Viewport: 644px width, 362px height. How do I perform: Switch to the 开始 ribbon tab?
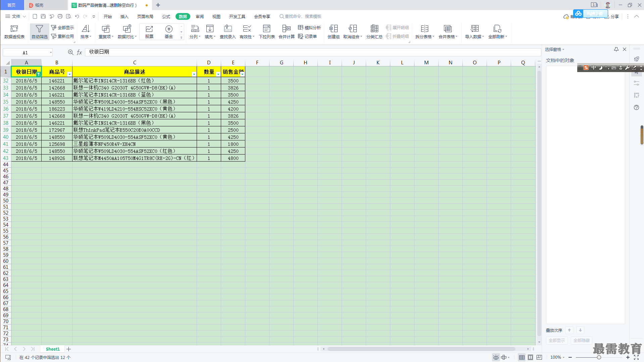tap(108, 16)
